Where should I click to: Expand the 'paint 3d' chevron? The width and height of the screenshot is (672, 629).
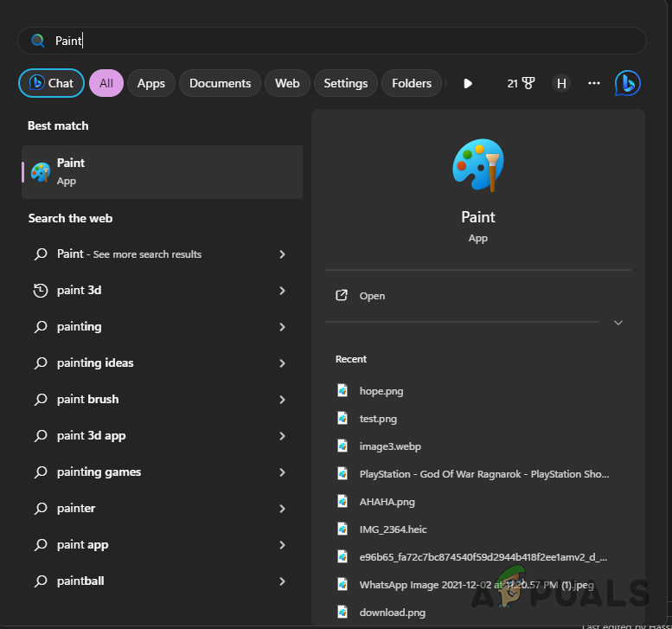coord(282,291)
